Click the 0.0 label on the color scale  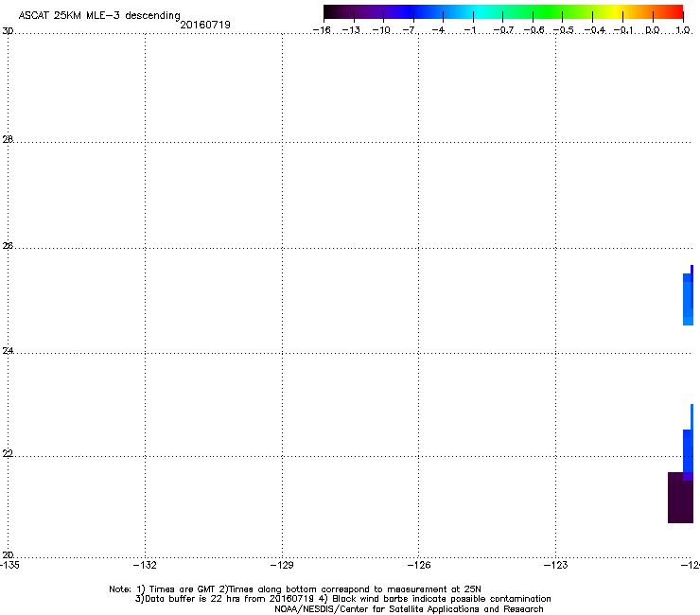pos(653,30)
